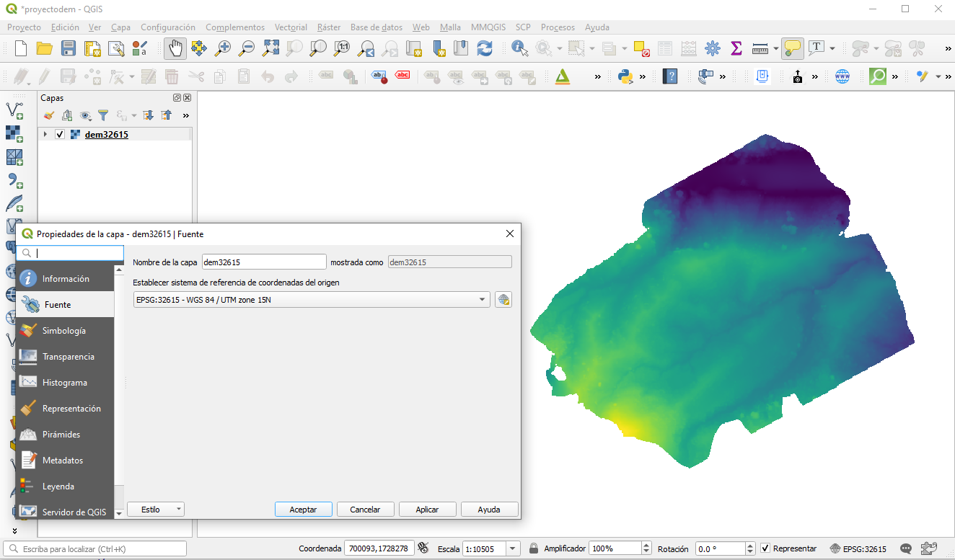Select the Pan Map hand tool
Screen dimensions: 955x560
coord(175,48)
